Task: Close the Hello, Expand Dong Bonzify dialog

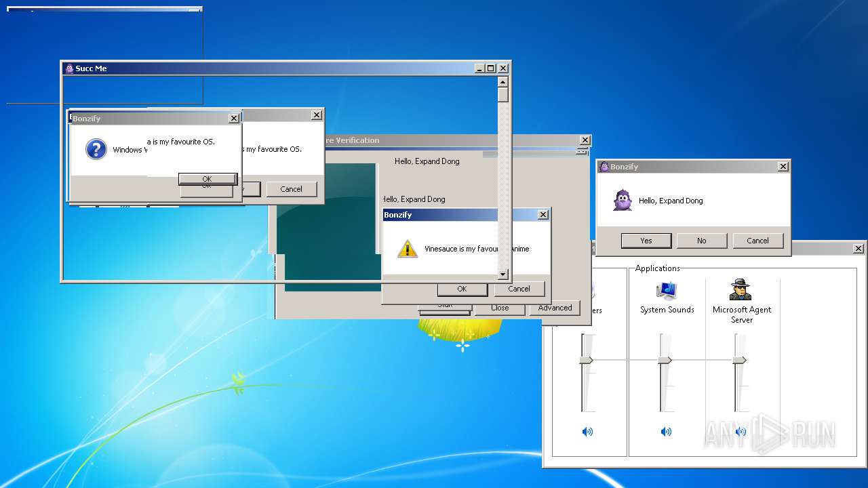Action: pyautogui.click(x=783, y=167)
